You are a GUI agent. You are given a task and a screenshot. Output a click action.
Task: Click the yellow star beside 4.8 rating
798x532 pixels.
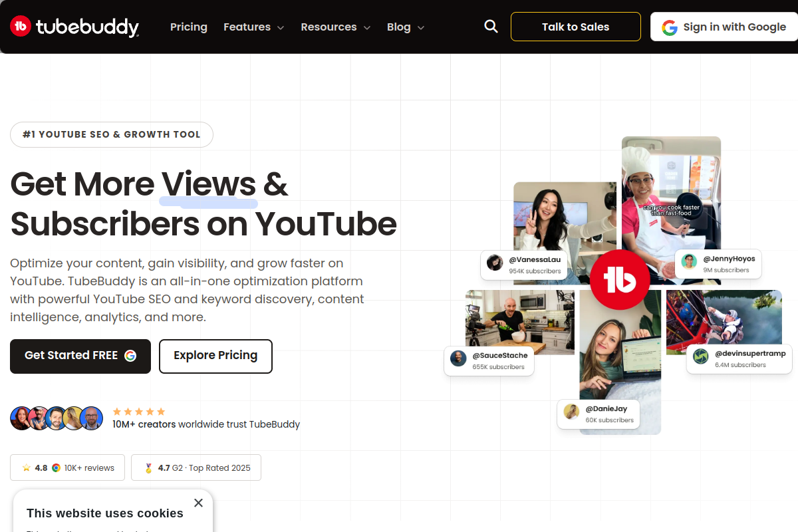[x=27, y=467]
